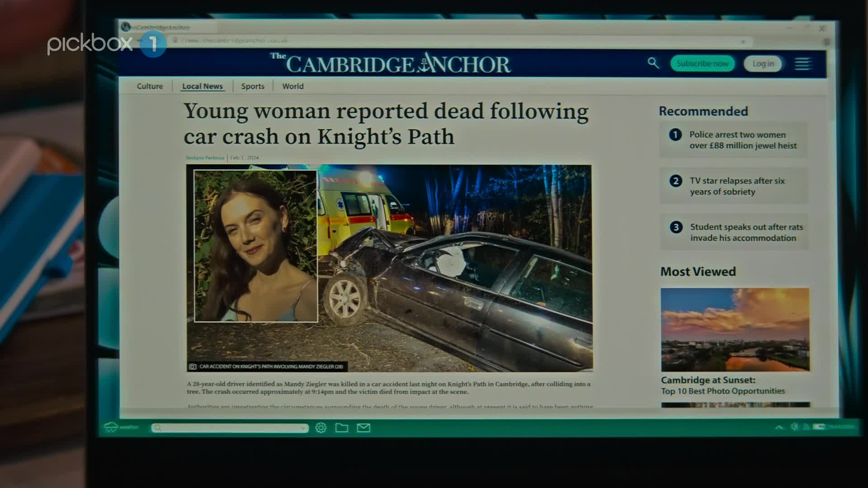The width and height of the screenshot is (868, 488).
Task: Click the Cambridge Anchor logo
Action: click(x=391, y=63)
